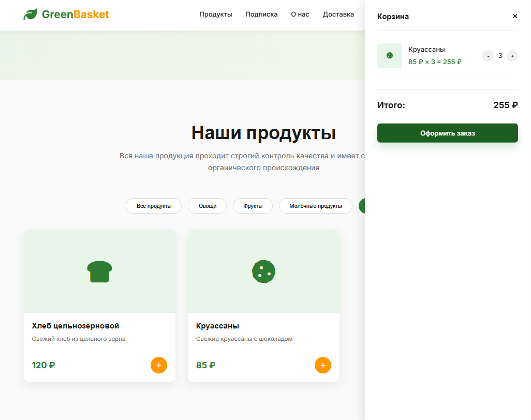This screenshot has width=531, height=420.
Task: Select the Фрукты category filter
Action: [253, 206]
